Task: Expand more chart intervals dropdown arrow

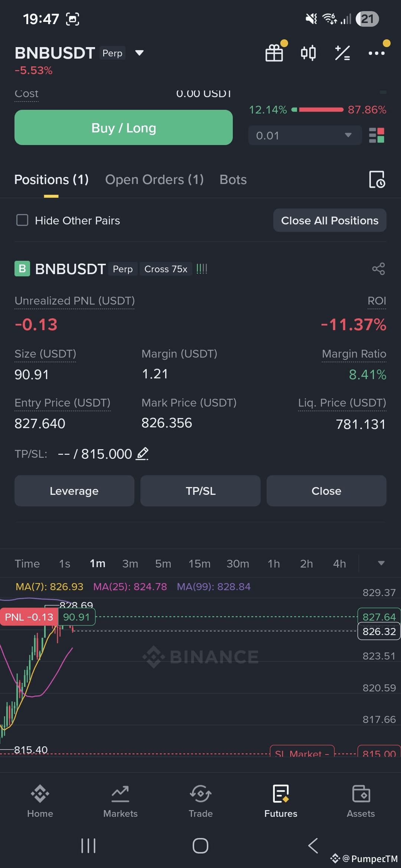Action: [381, 563]
